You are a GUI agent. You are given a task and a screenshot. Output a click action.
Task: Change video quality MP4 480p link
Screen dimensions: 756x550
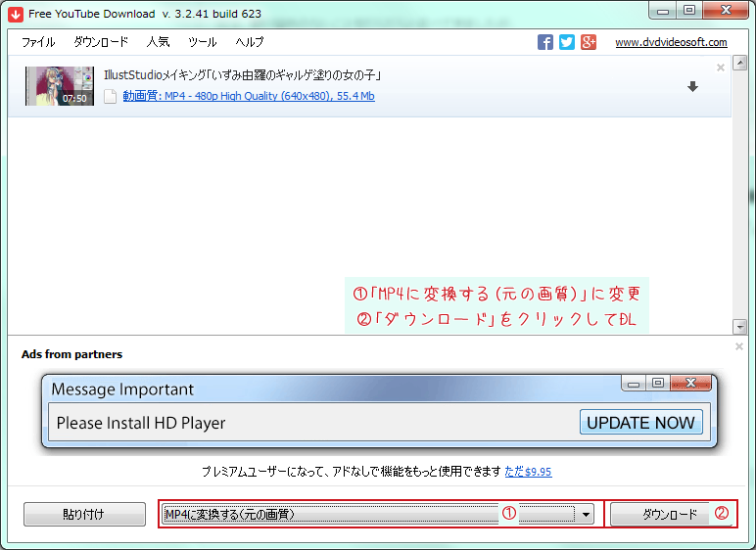point(249,96)
